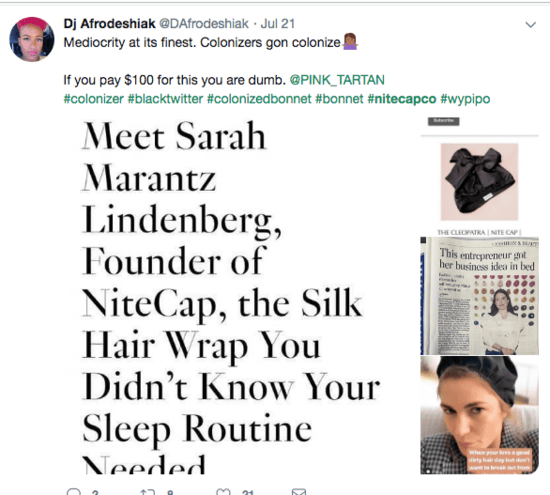Open Dj Afrodeshiak's profile avatar
This screenshot has width=550, height=495.
coord(32,39)
